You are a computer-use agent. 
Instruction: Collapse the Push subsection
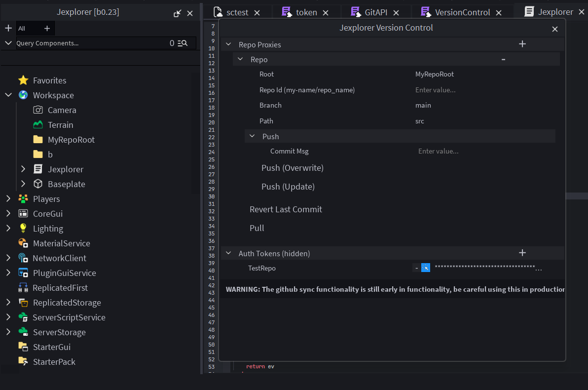point(252,136)
